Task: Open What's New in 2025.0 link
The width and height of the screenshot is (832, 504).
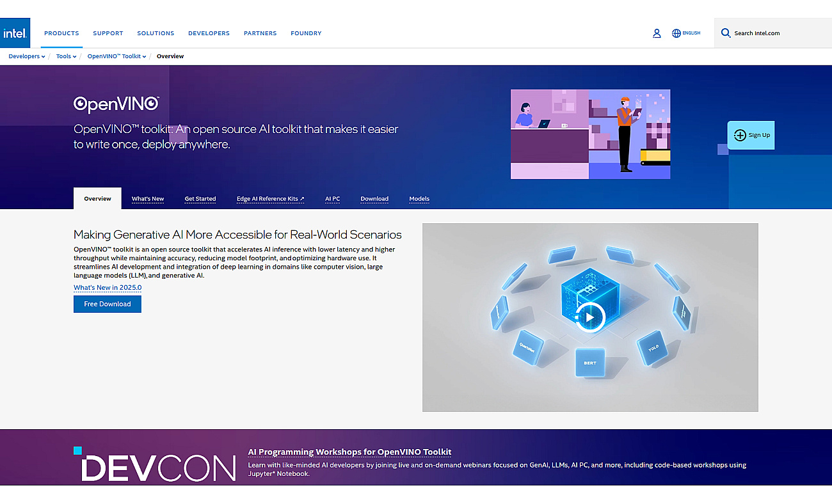Action: coord(108,288)
